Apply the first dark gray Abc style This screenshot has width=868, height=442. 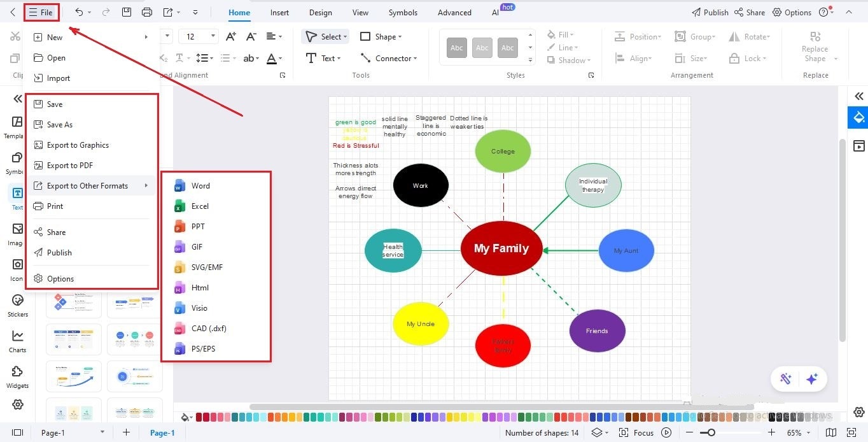click(x=456, y=48)
